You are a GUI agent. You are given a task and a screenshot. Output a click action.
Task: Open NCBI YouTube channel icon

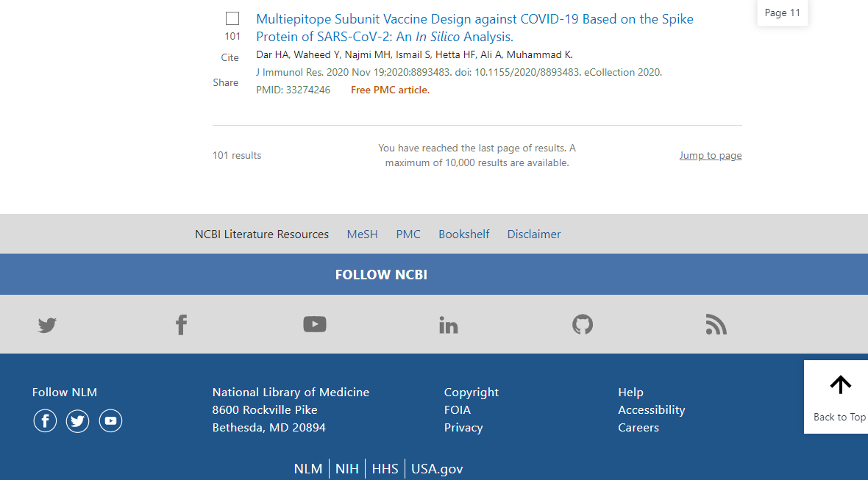click(315, 324)
